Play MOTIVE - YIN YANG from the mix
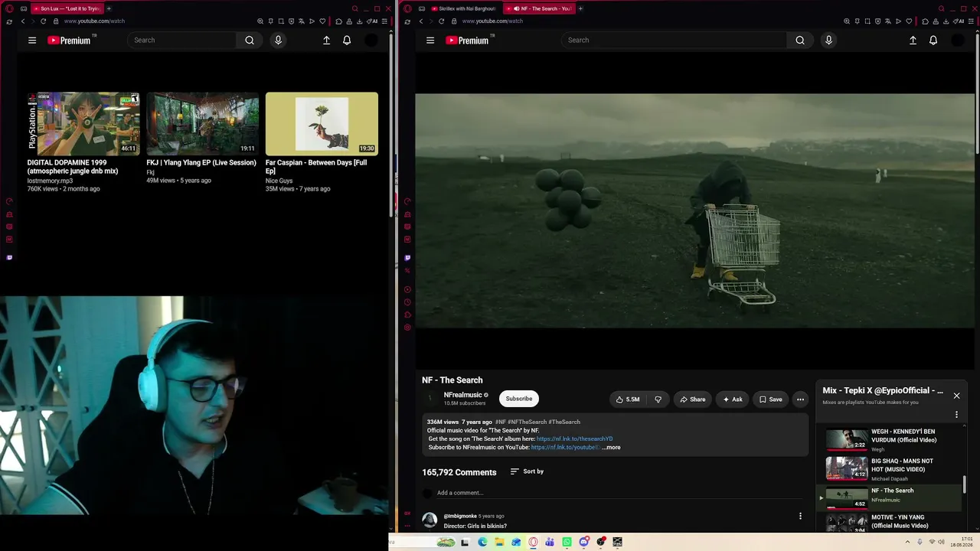 tap(888, 523)
